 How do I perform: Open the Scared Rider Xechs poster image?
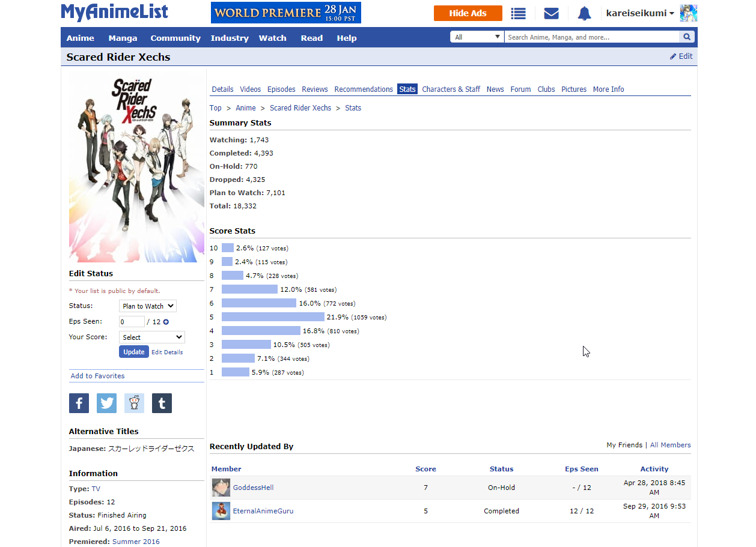tap(136, 167)
